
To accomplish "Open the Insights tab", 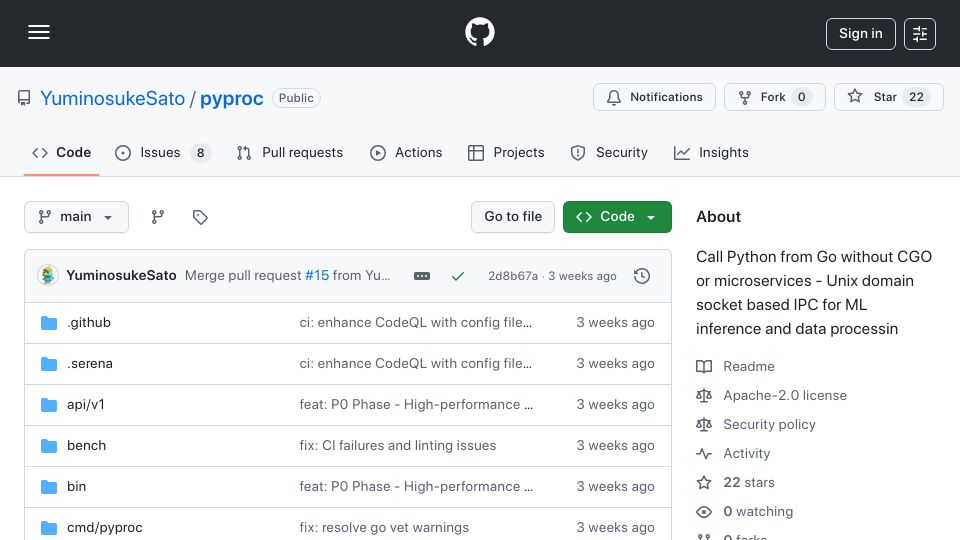I will [711, 152].
